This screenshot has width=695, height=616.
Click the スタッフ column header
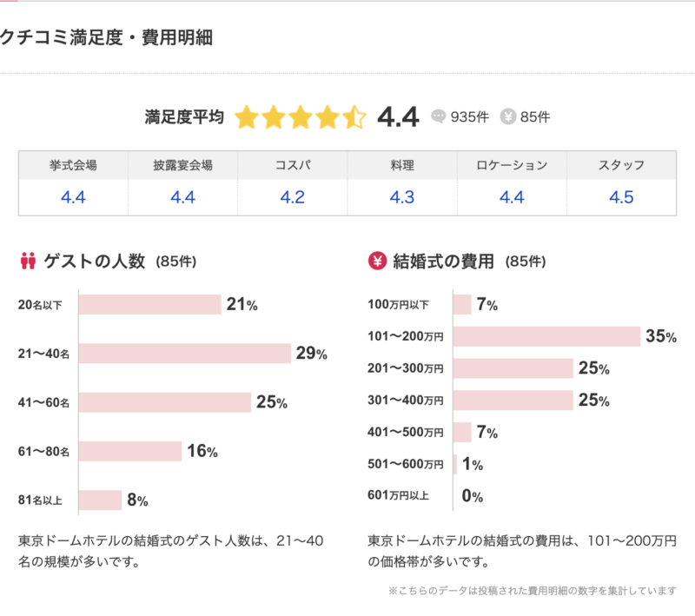621,165
